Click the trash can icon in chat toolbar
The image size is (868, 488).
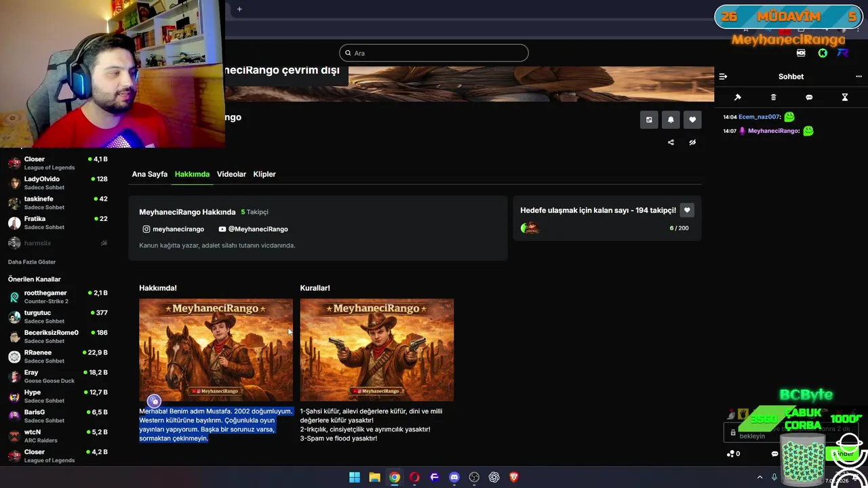(773, 98)
